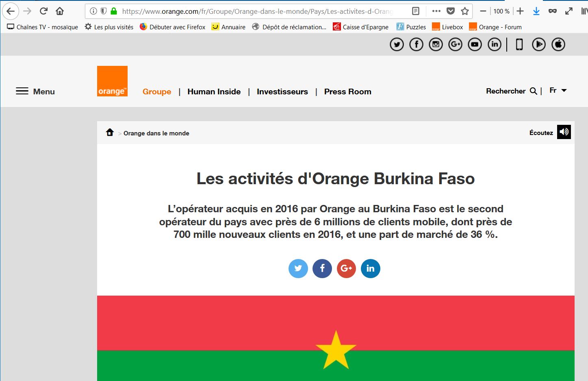Share the article on Google+
This screenshot has height=381, width=588.
coord(346,268)
